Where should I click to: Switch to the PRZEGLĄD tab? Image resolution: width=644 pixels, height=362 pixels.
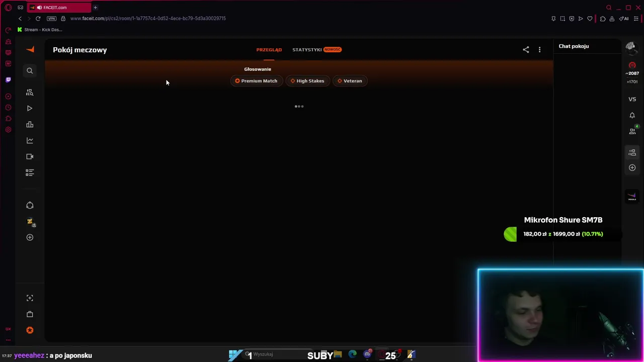(x=269, y=50)
